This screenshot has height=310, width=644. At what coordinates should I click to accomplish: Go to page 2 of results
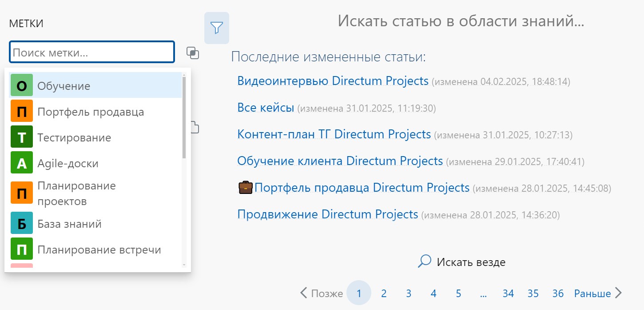tap(384, 293)
